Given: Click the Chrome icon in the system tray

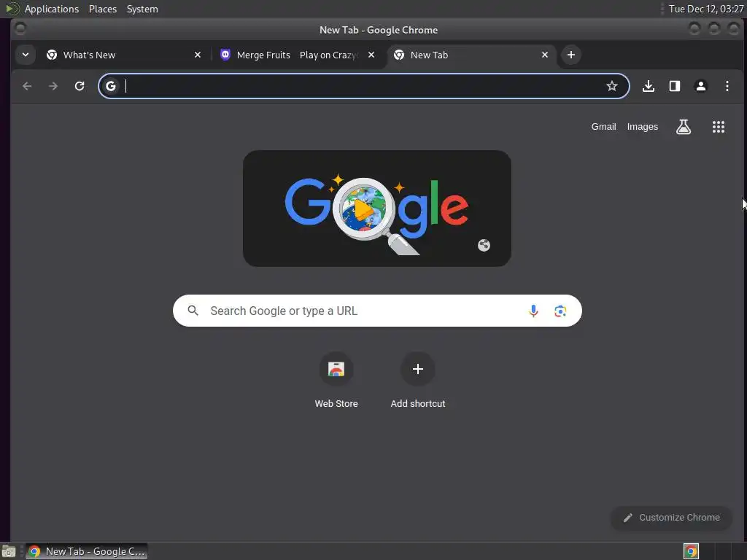Looking at the screenshot, I should click(691, 551).
